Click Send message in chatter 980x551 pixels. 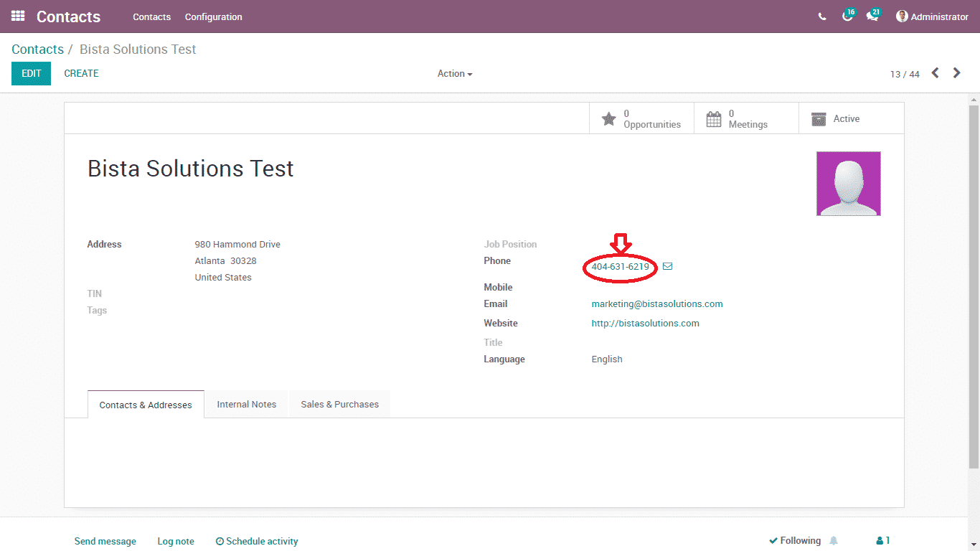pyautogui.click(x=105, y=541)
